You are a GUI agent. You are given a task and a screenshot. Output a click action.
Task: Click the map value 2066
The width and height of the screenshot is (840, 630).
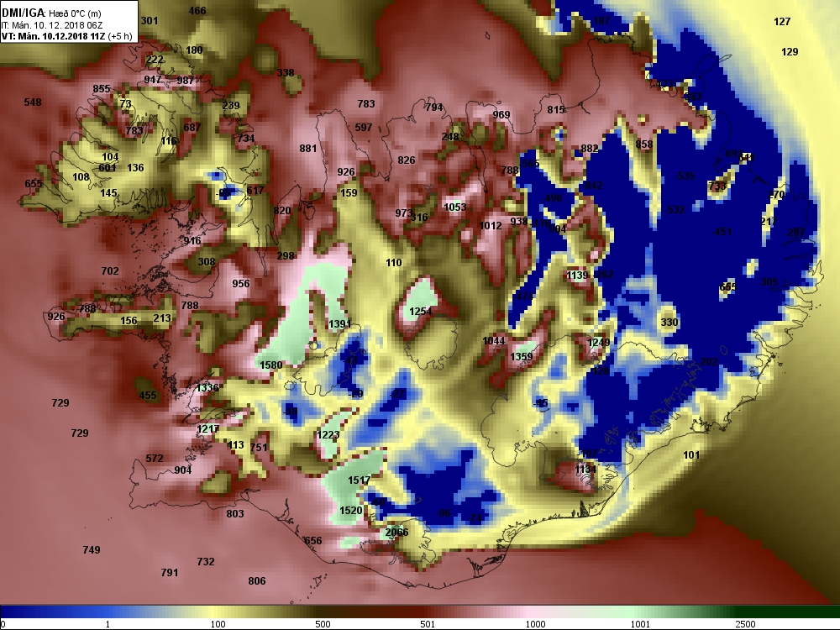(x=396, y=532)
